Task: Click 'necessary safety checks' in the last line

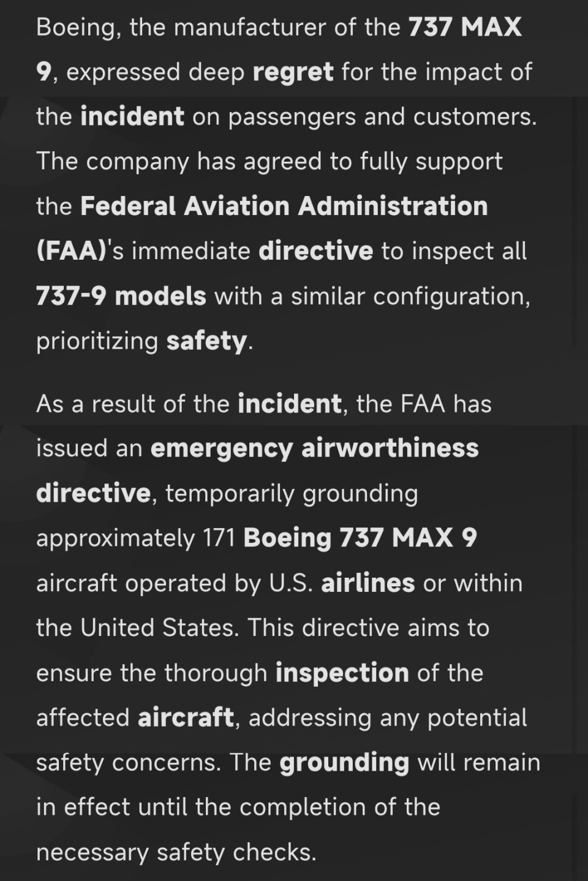Action: coord(176,852)
